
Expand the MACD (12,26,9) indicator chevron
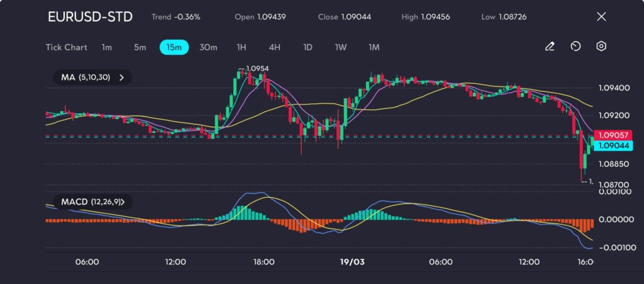[122, 202]
